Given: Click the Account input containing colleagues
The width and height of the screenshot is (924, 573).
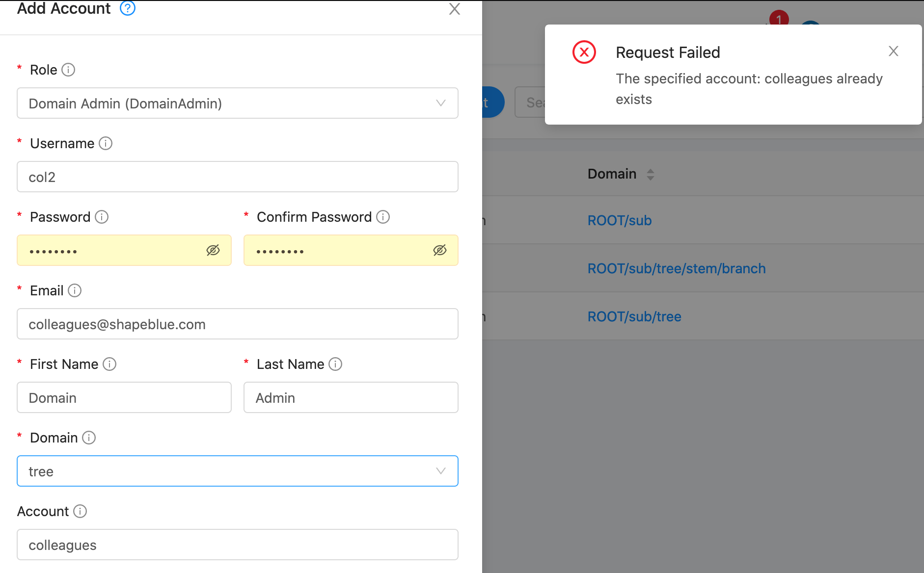Looking at the screenshot, I should pos(238,545).
